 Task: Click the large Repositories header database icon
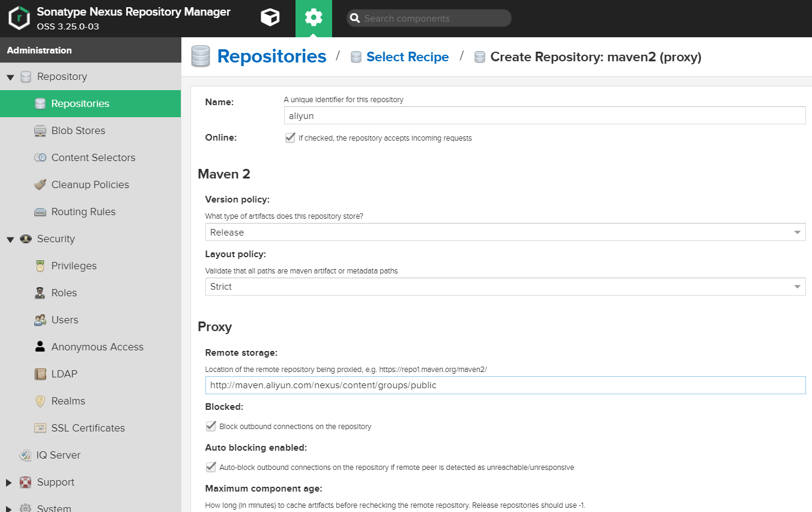click(201, 56)
